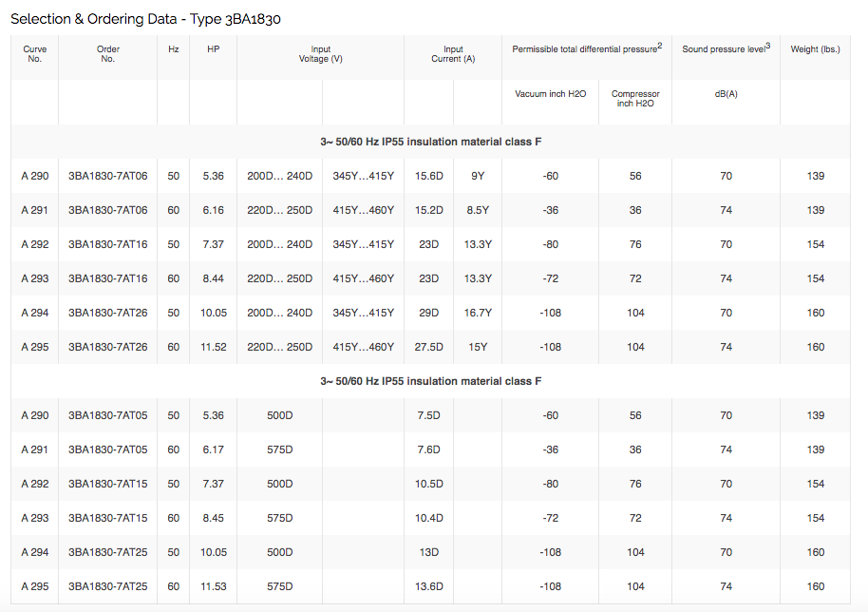Viewport: 868px width, 612px height.
Task: Click the 'Order No.' column header
Action: 107,54
